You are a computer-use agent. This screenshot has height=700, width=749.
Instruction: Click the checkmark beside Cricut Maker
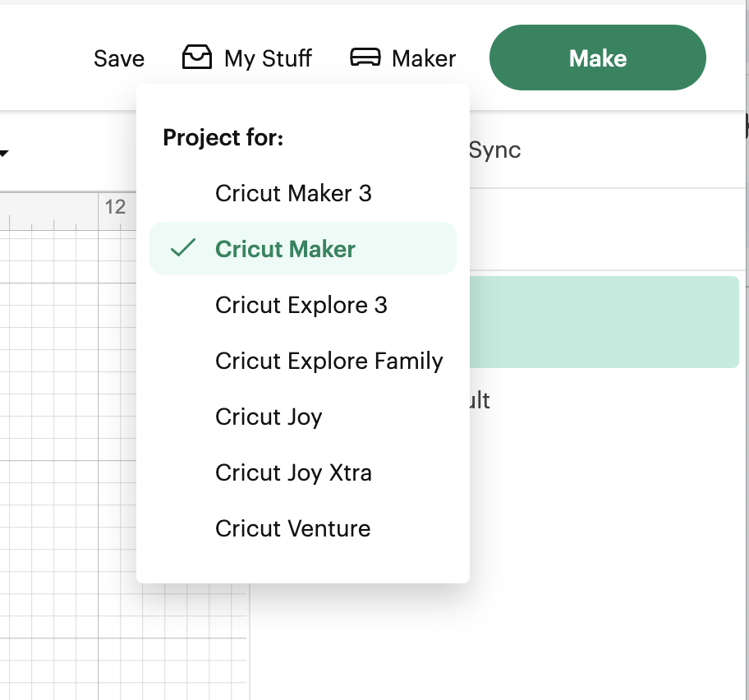coord(182,249)
